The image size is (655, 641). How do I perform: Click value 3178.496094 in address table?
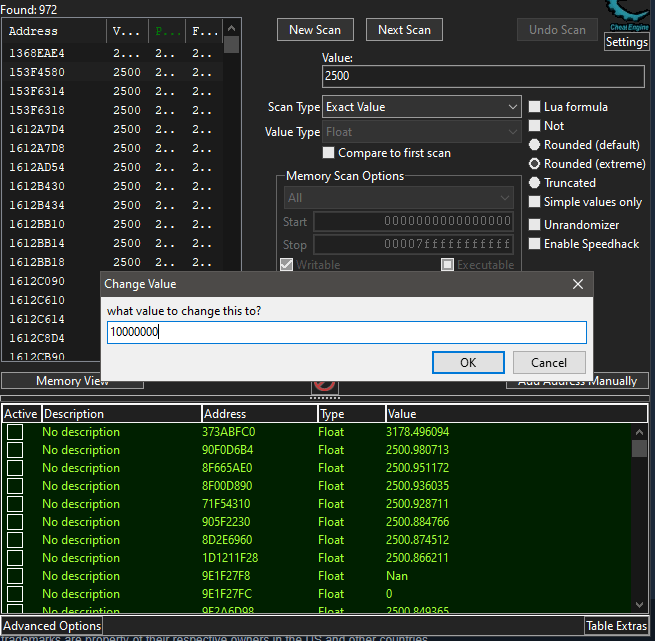pyautogui.click(x=417, y=432)
